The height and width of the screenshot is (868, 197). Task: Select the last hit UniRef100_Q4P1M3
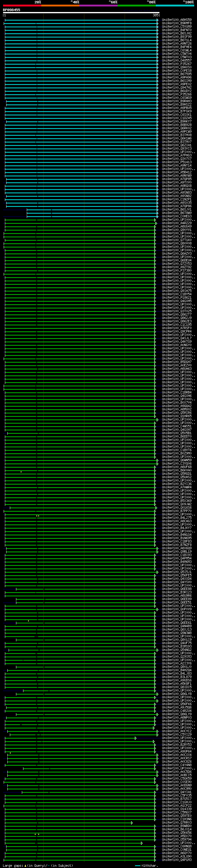pos(177,860)
